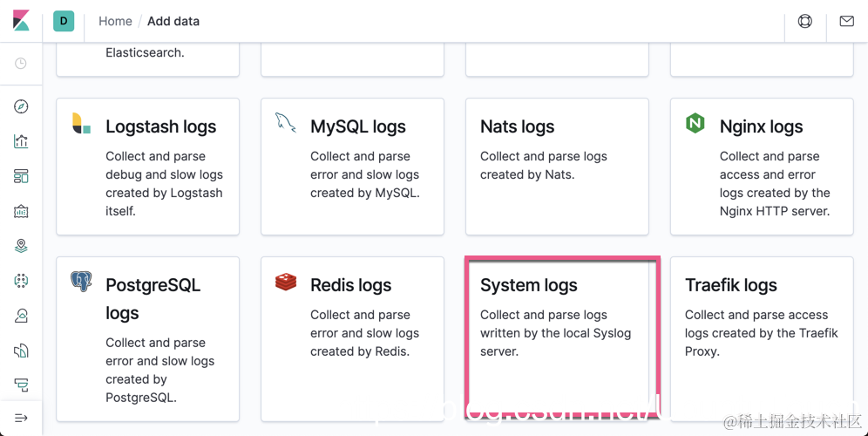This screenshot has width=868, height=436.
Task: Open Canvas in the sidebar
Action: click(x=21, y=211)
